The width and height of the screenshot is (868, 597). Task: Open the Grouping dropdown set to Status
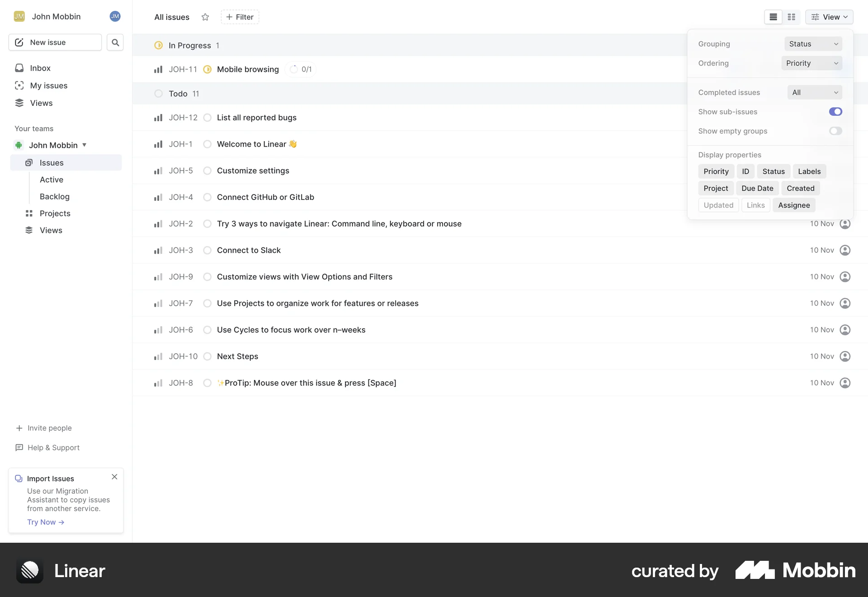pyautogui.click(x=812, y=43)
